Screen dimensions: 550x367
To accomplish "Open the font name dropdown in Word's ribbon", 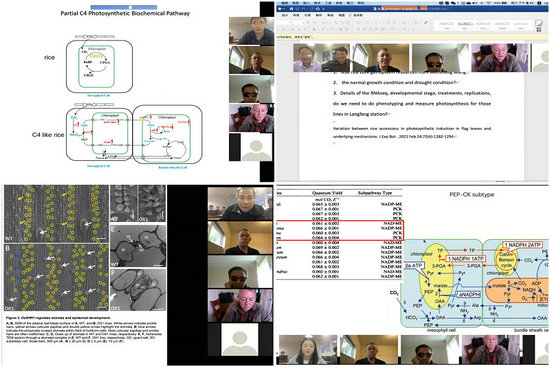I will coord(284,22).
